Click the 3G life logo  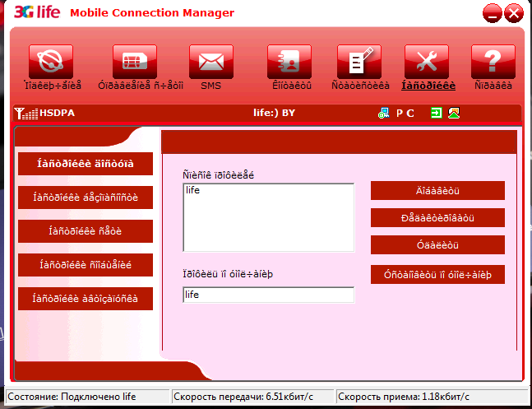tap(37, 12)
